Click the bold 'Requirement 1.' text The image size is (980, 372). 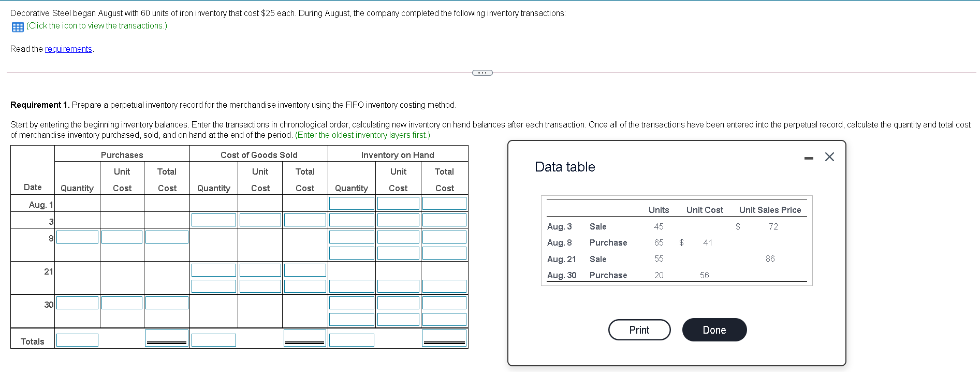click(40, 105)
